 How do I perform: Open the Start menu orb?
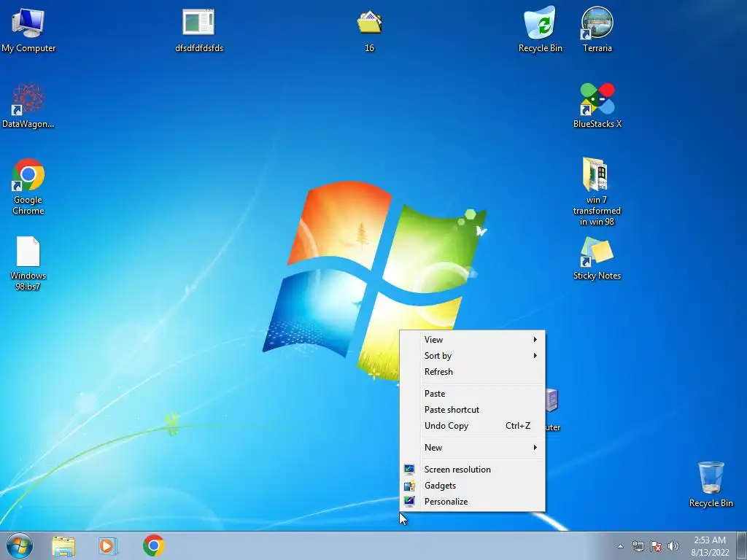tap(20, 545)
